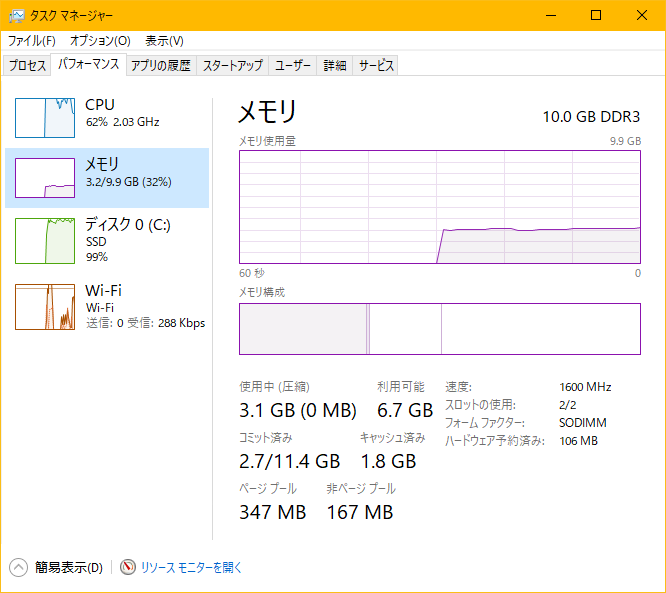Minimize the Task Manager window
Viewport: 666px width, 593px height.
click(x=551, y=15)
